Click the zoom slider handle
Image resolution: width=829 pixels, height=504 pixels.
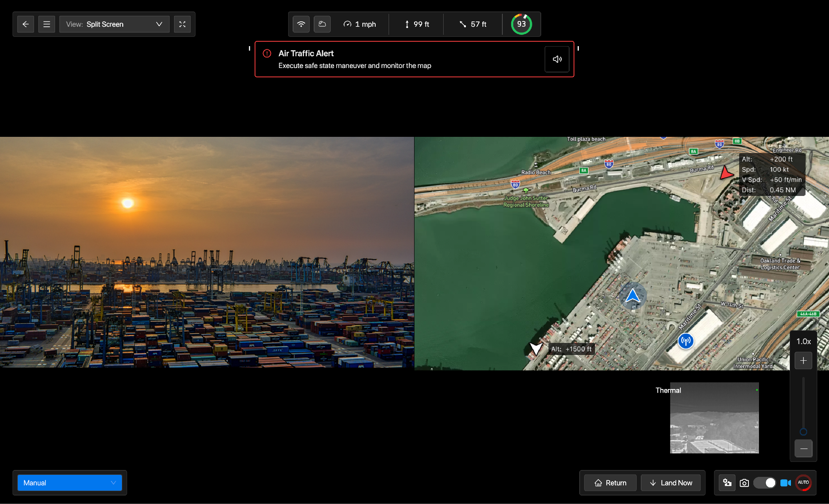[x=803, y=432]
